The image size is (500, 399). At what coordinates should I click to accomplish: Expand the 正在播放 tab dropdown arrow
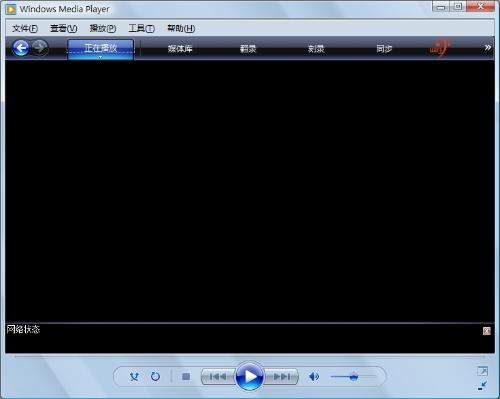(x=100, y=57)
